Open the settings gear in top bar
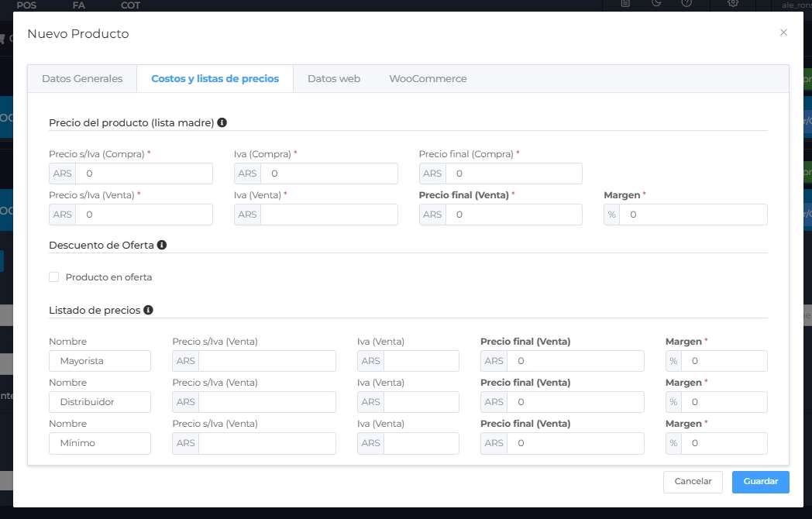The height and width of the screenshot is (519, 812). (733, 3)
